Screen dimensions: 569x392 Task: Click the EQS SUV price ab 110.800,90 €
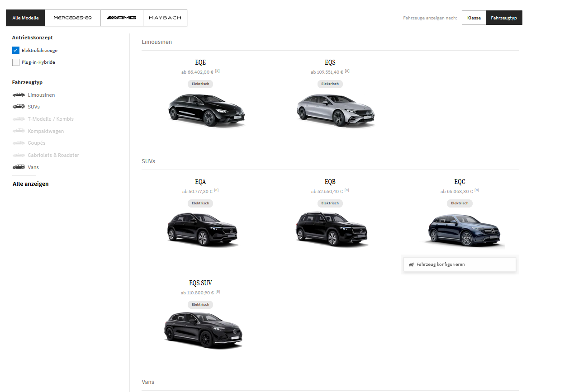[x=197, y=293]
